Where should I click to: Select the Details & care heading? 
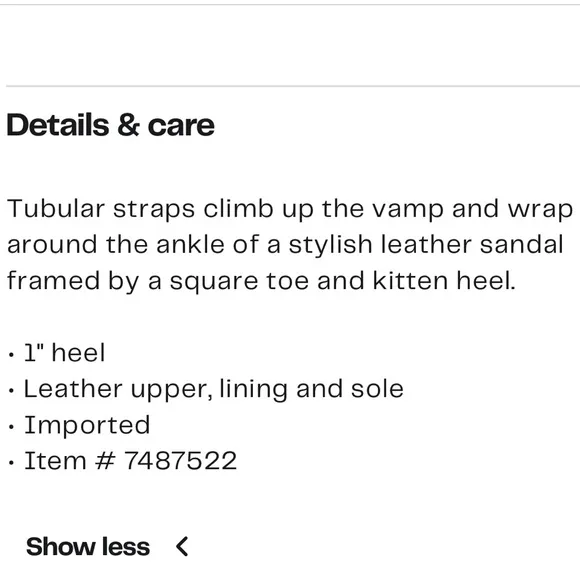[110, 125]
